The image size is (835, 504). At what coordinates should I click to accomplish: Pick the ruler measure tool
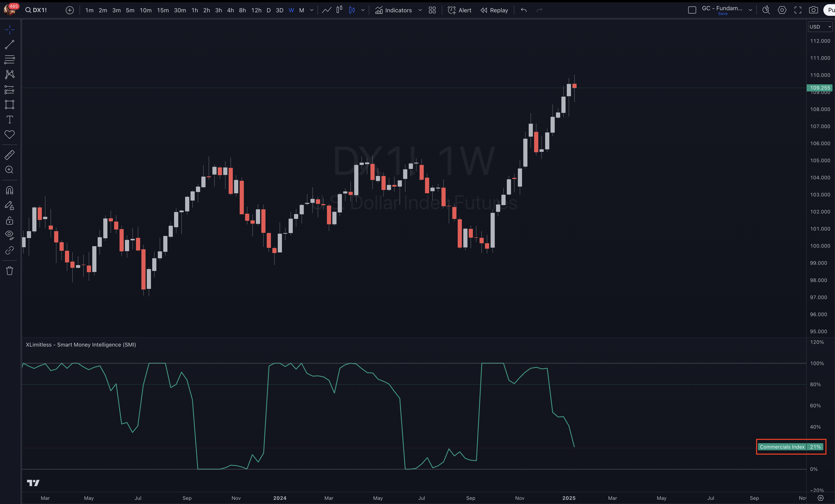(10, 155)
